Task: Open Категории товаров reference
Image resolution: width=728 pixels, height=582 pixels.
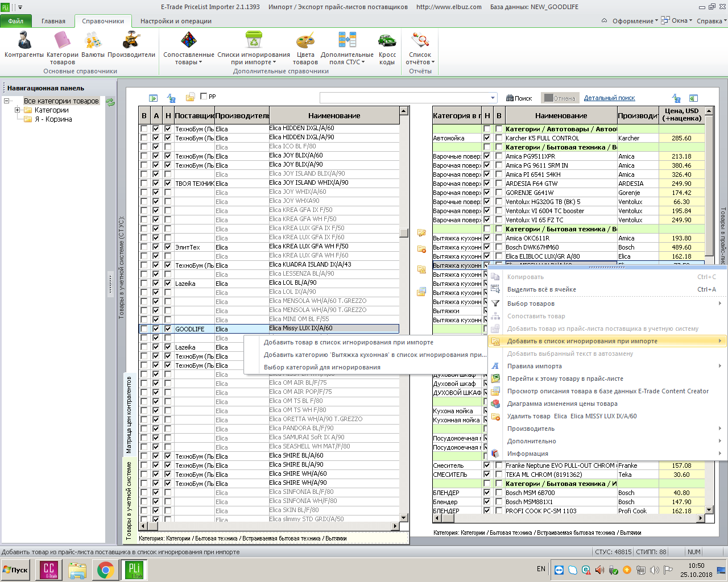Action: pyautogui.click(x=62, y=48)
